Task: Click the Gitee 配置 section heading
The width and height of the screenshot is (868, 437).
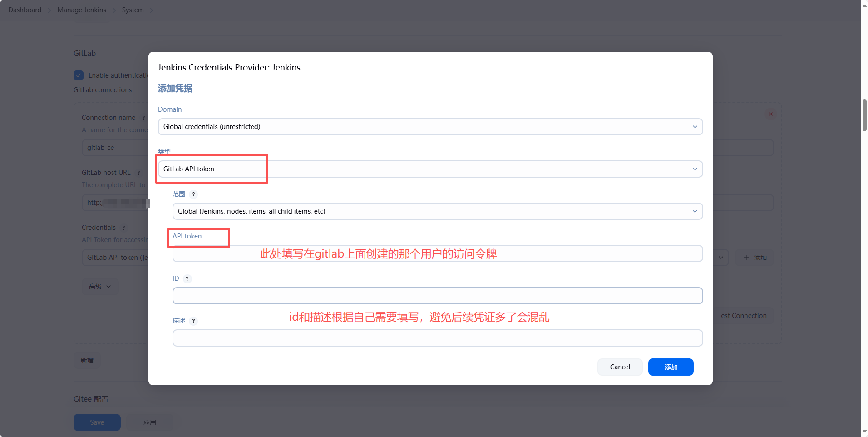Action: click(x=91, y=399)
